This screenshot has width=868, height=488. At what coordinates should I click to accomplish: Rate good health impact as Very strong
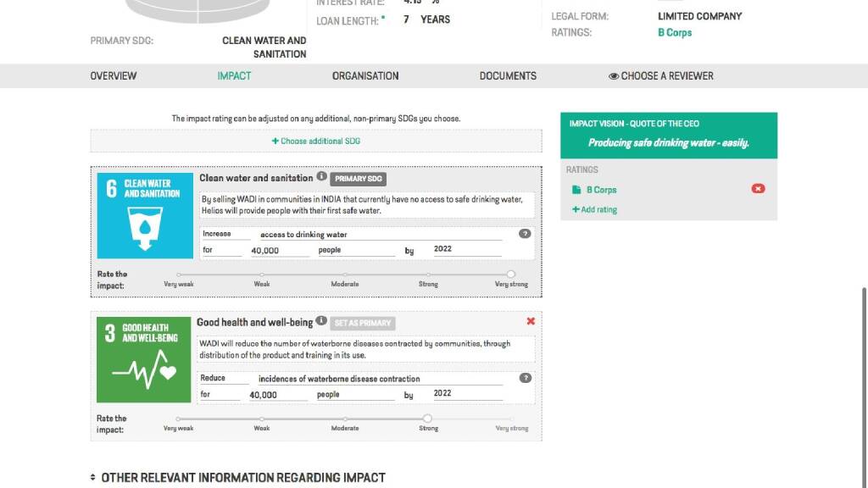click(x=511, y=419)
